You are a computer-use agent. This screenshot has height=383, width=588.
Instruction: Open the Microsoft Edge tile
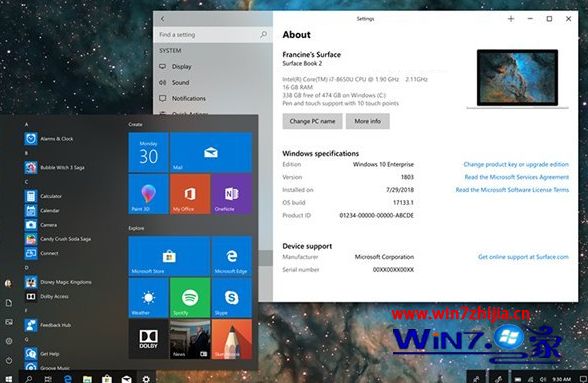tap(231, 256)
